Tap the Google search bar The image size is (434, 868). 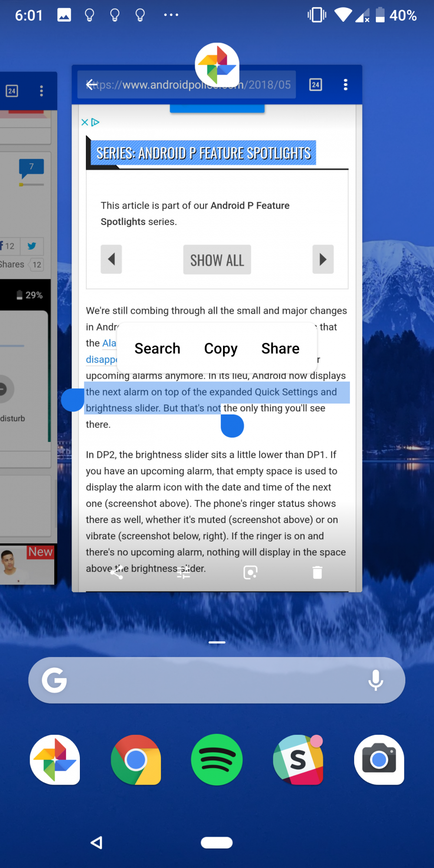coord(217,680)
